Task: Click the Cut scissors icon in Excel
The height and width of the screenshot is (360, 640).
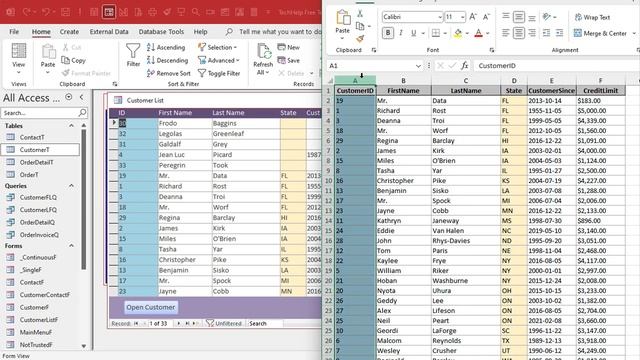Action: 360,13
